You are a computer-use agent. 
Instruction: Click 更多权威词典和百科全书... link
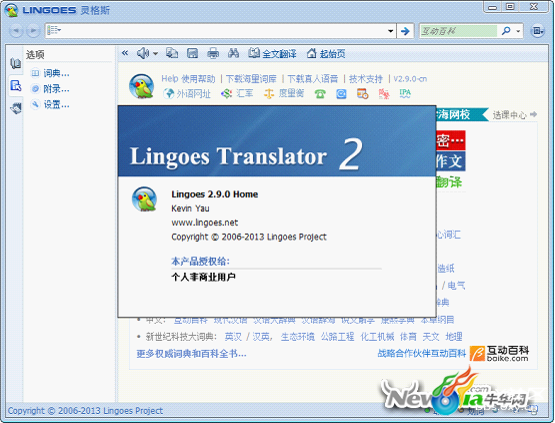[x=191, y=354]
